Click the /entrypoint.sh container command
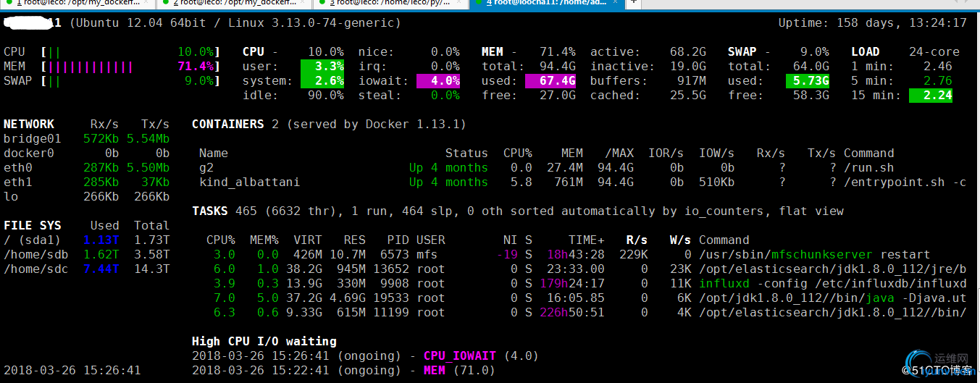The width and height of the screenshot is (980, 383). coord(905,182)
